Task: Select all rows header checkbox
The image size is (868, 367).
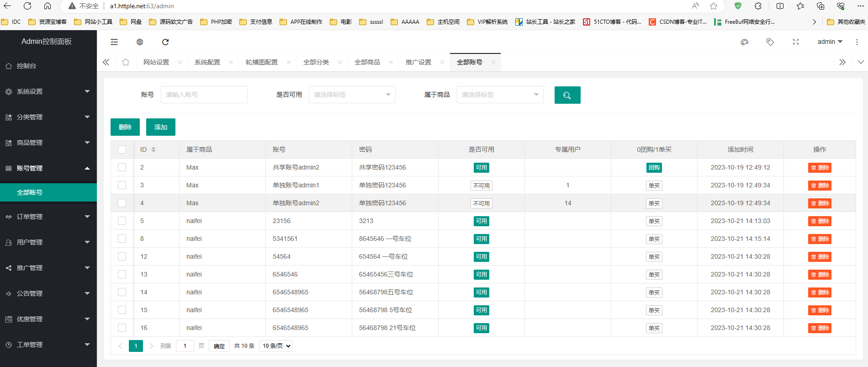Action: (122, 149)
